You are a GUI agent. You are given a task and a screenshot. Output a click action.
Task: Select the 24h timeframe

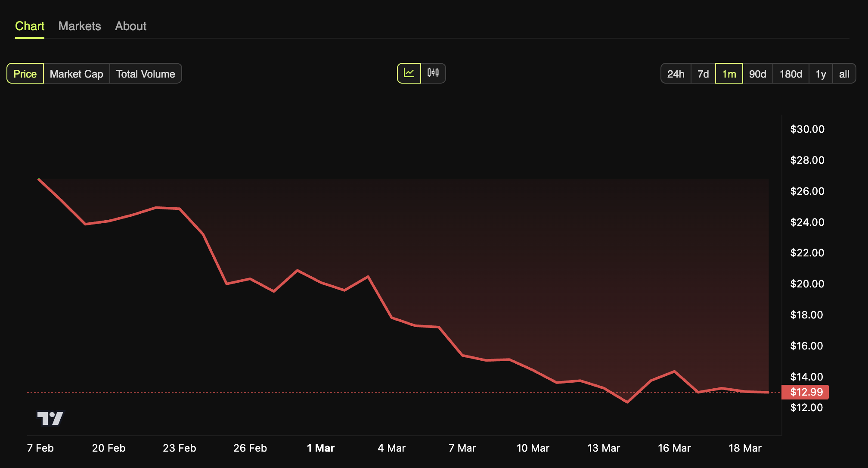click(x=675, y=73)
